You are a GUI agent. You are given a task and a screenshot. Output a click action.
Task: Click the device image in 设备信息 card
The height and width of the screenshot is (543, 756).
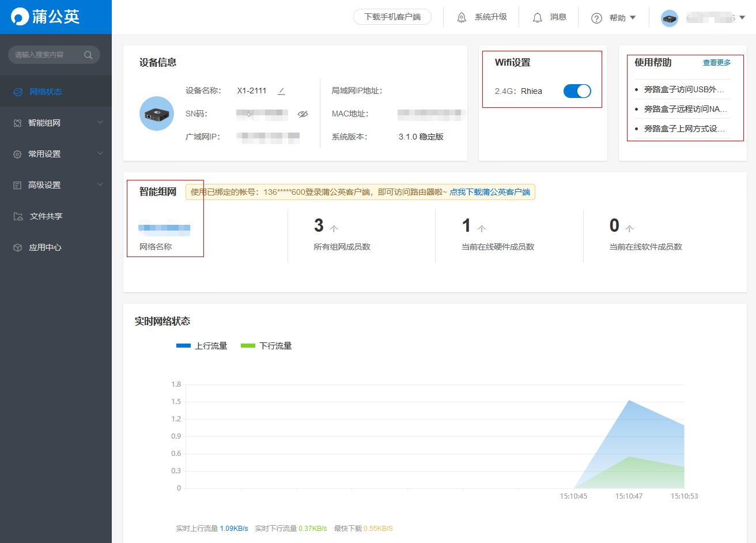pyautogui.click(x=157, y=114)
